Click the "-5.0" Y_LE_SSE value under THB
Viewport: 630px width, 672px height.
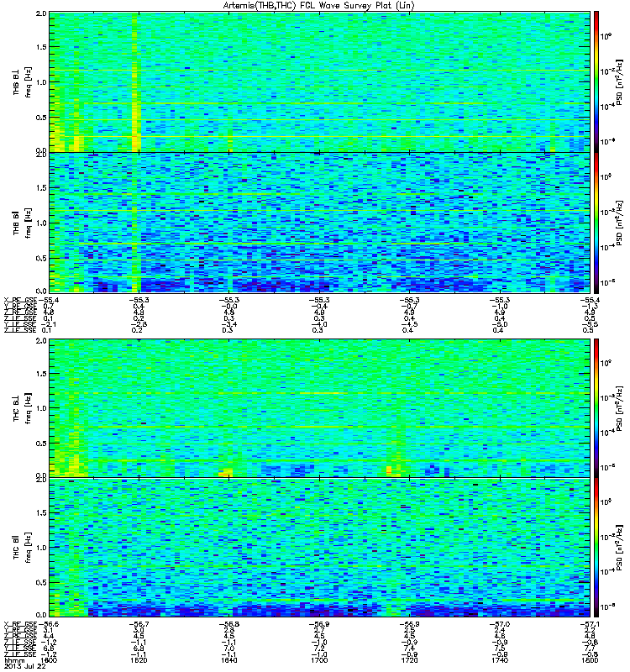pyautogui.click(x=500, y=324)
